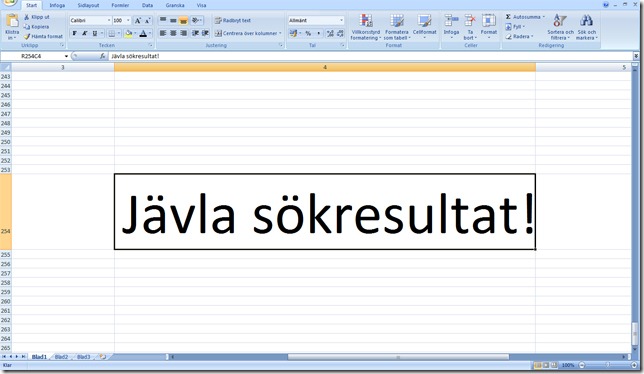Toggle center horizontal alignment
Screen dimensions: 644x374
coord(173,33)
